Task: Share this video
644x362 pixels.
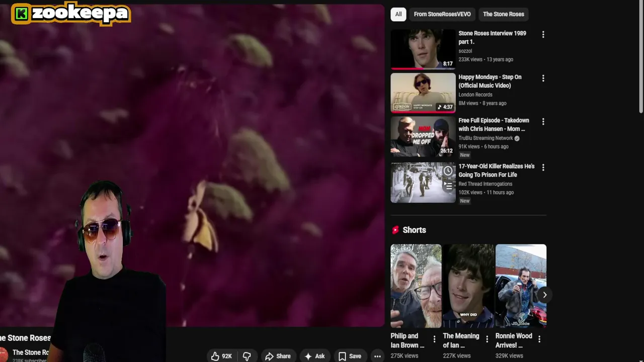Action: (x=278, y=356)
